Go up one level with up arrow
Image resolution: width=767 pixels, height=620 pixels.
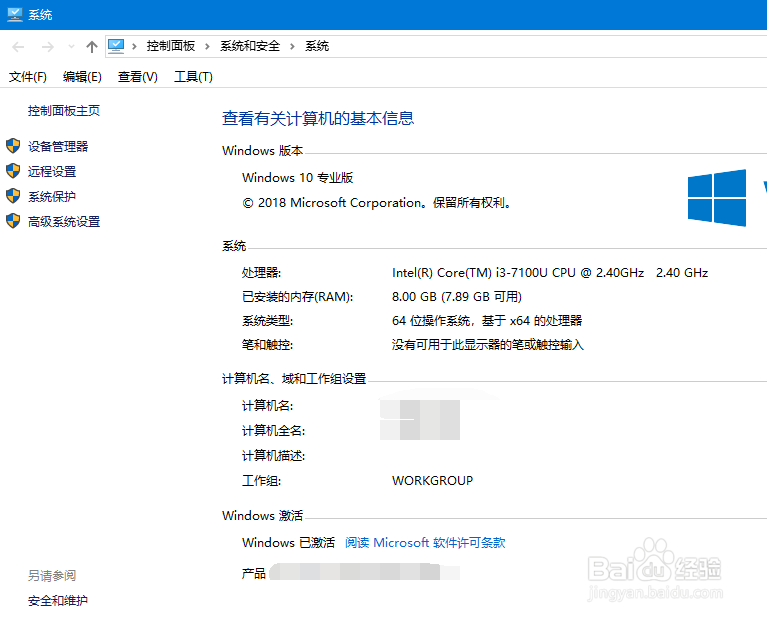[91, 47]
